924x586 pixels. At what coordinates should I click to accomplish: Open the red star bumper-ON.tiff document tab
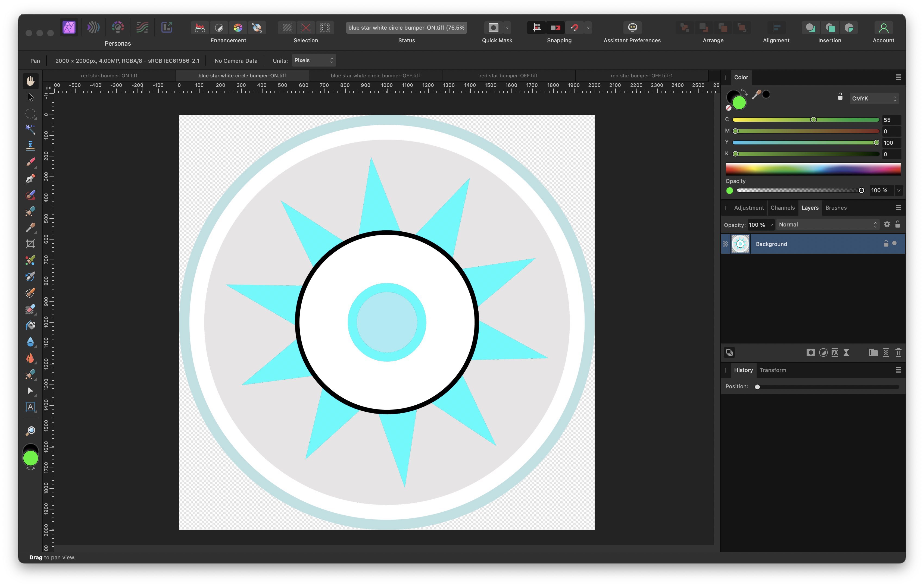[x=109, y=75]
